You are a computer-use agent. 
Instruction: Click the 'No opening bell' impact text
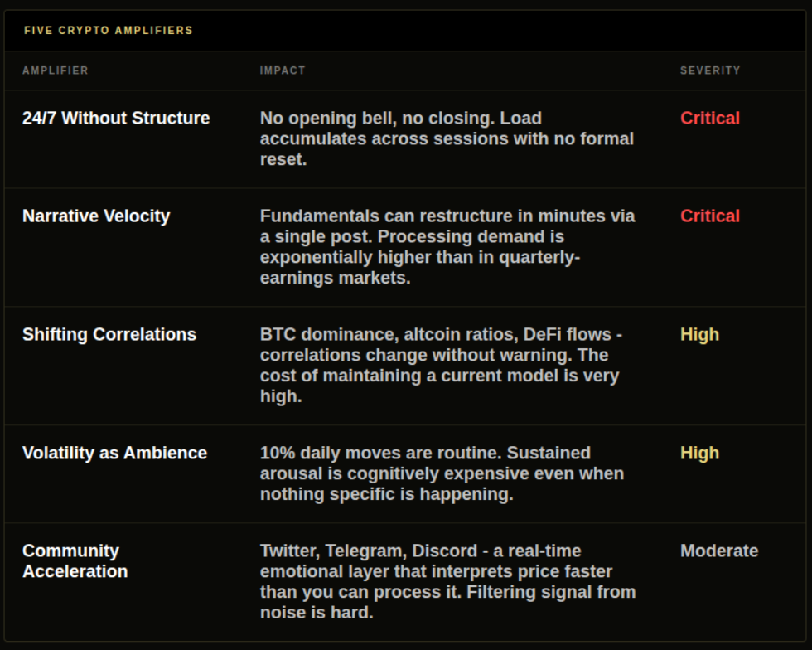pyautogui.click(x=447, y=139)
